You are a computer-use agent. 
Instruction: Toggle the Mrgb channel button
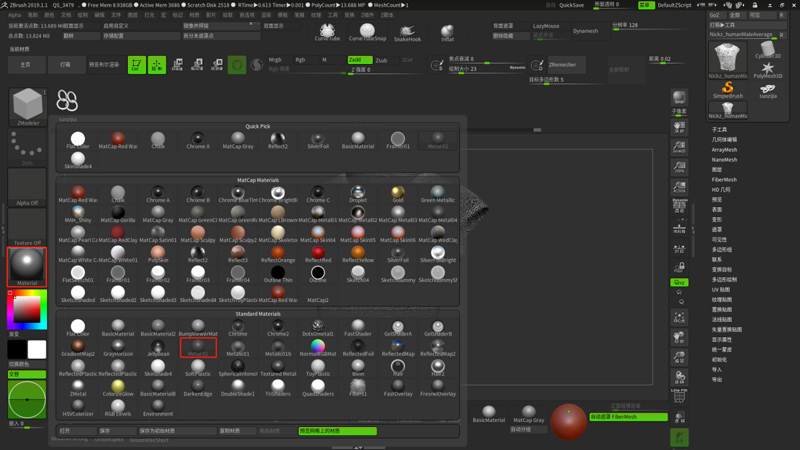[x=275, y=60]
